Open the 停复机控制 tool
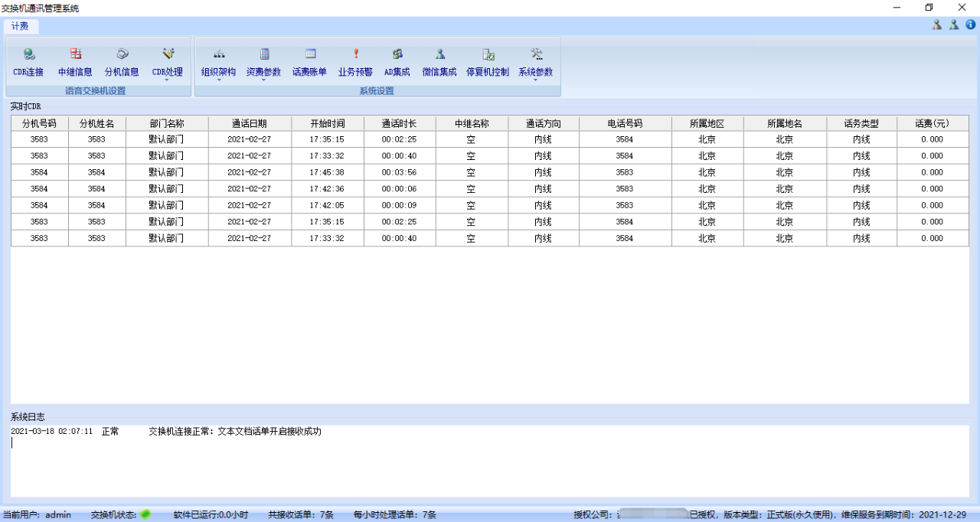Image resolution: width=980 pixels, height=522 pixels. click(488, 63)
